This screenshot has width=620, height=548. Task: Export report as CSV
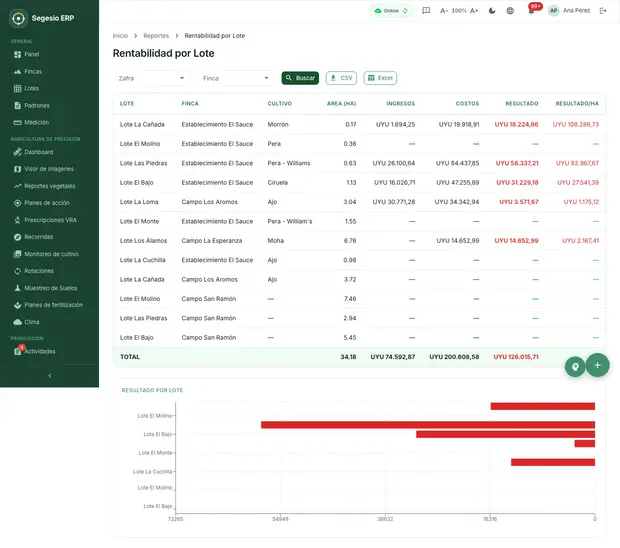341,78
